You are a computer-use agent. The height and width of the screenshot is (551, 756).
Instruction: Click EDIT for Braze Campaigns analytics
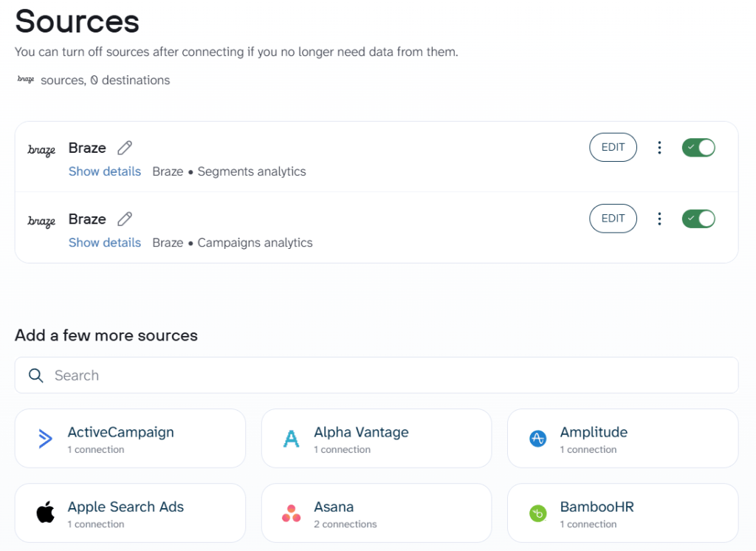[x=613, y=218]
